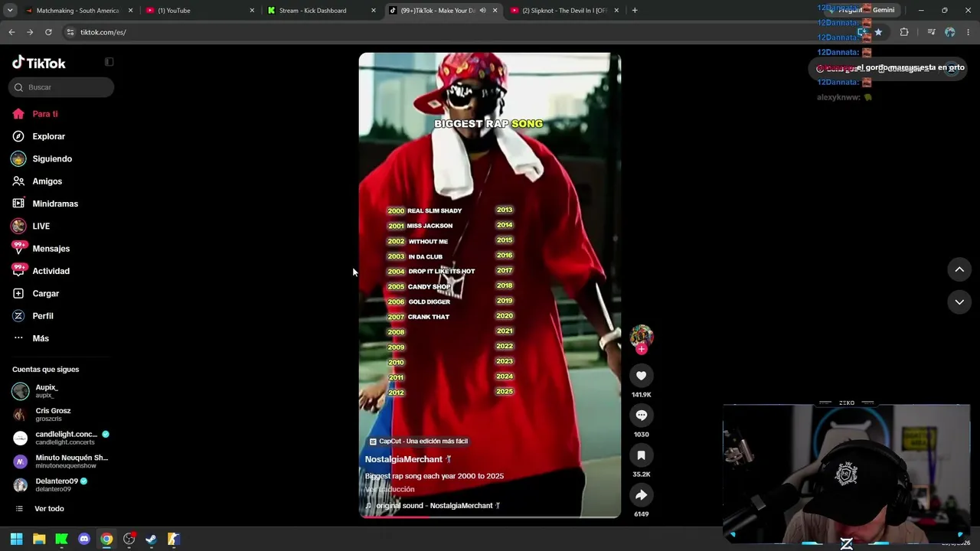Viewport: 980px width, 551px height.
Task: Open OBS Studio from the taskbar
Action: coord(129,539)
